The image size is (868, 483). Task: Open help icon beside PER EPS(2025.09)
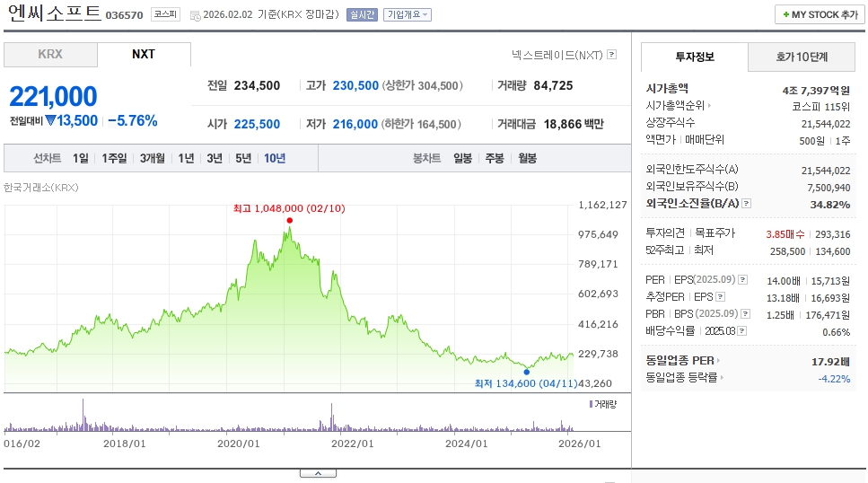pyautogui.click(x=743, y=280)
